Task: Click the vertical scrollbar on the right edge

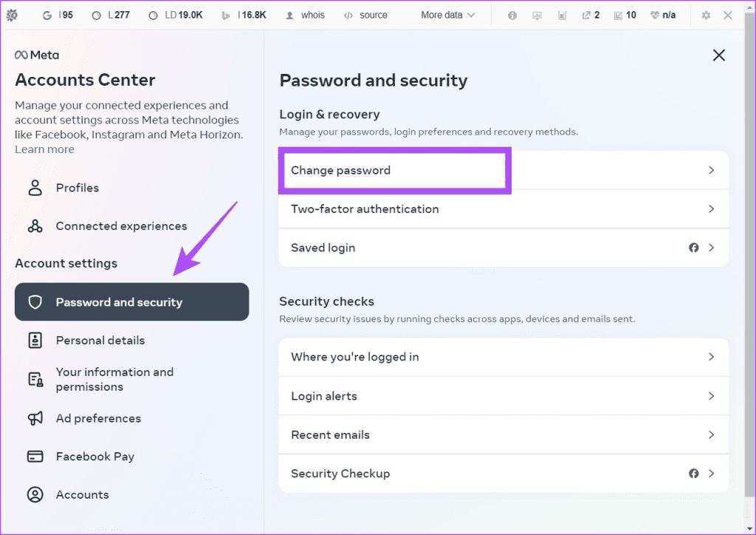Action: (x=751, y=266)
